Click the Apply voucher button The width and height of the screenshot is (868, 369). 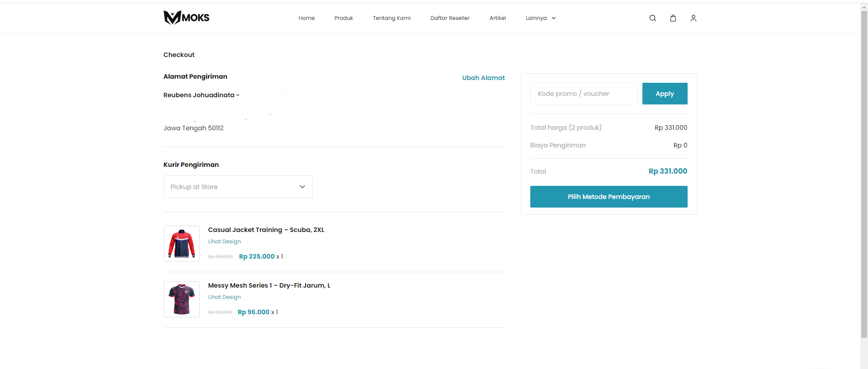click(x=665, y=94)
